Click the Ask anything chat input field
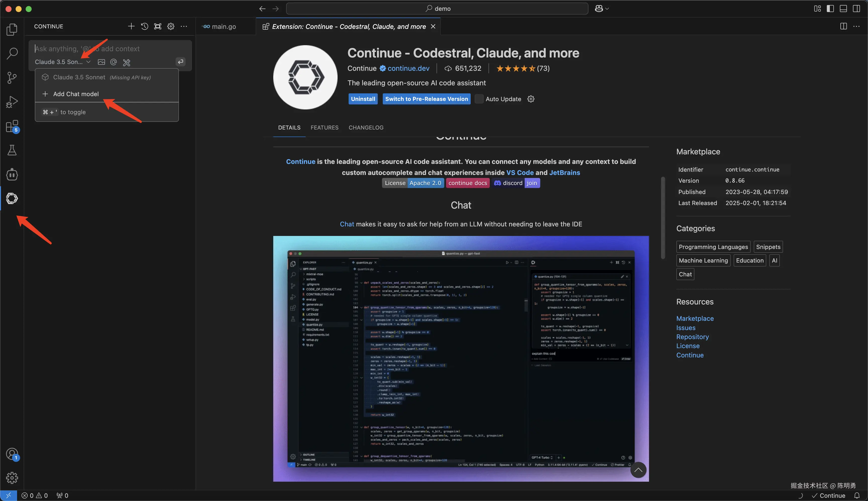868x501 pixels. pyautogui.click(x=103, y=49)
